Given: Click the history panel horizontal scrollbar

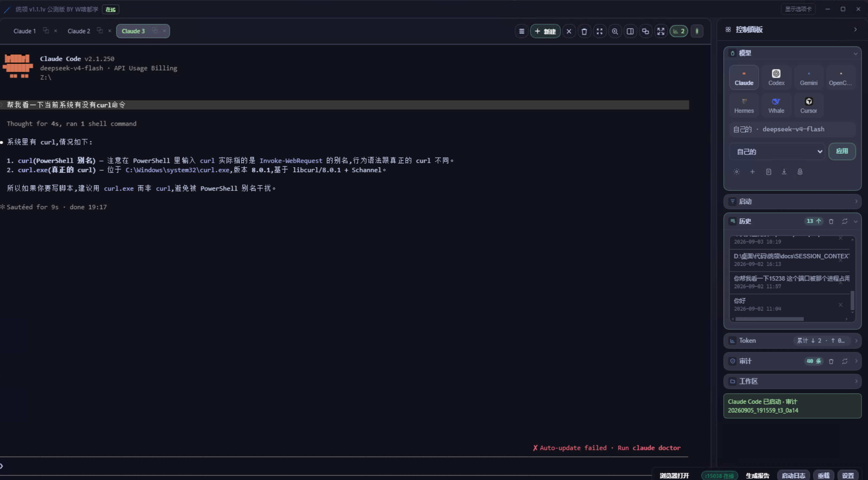Looking at the screenshot, I should click(769, 319).
